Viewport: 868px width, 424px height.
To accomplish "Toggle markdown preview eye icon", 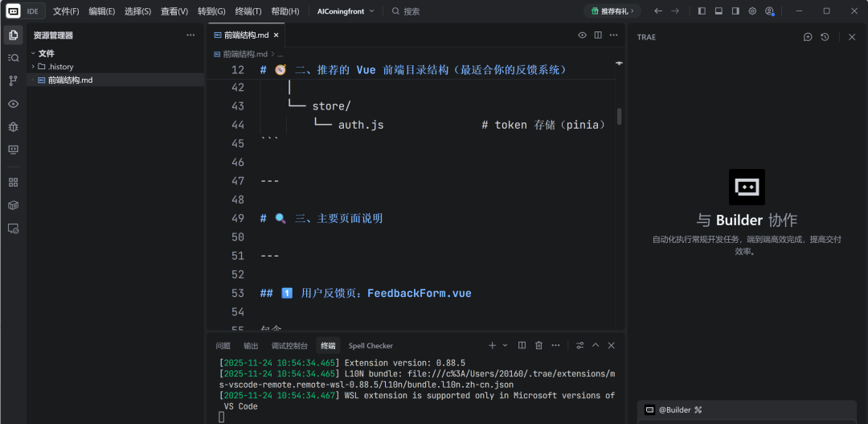I will [x=582, y=35].
